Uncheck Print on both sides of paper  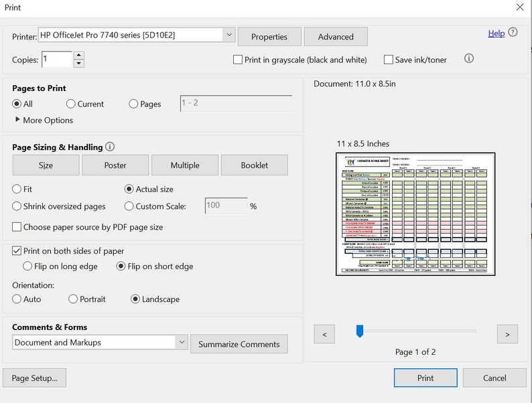click(17, 251)
